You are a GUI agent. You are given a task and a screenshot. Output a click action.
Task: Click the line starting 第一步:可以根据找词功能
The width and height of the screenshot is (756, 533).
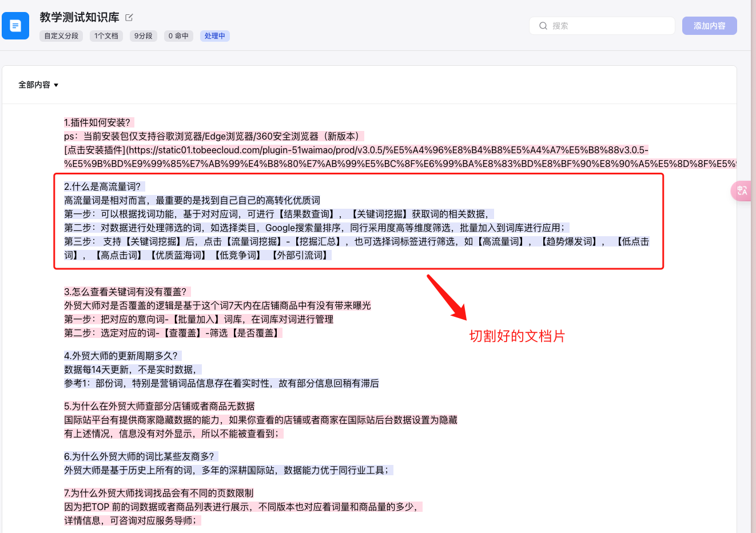pos(278,214)
